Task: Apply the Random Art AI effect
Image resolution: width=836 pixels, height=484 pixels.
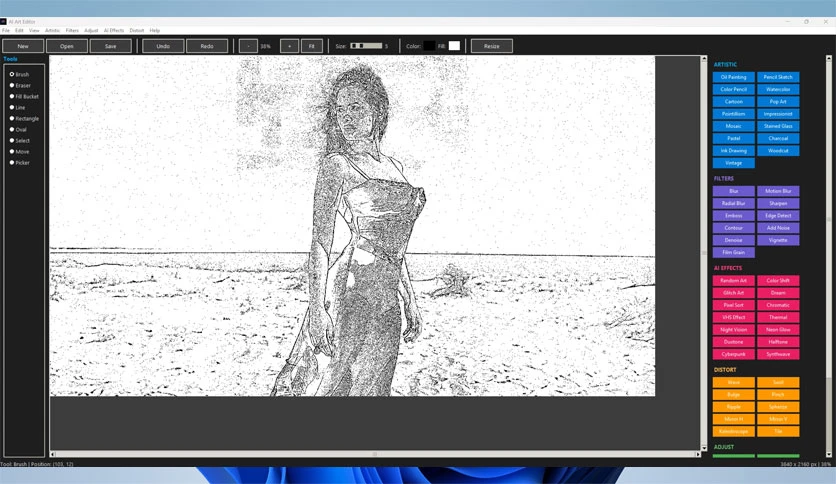Action: pos(734,280)
